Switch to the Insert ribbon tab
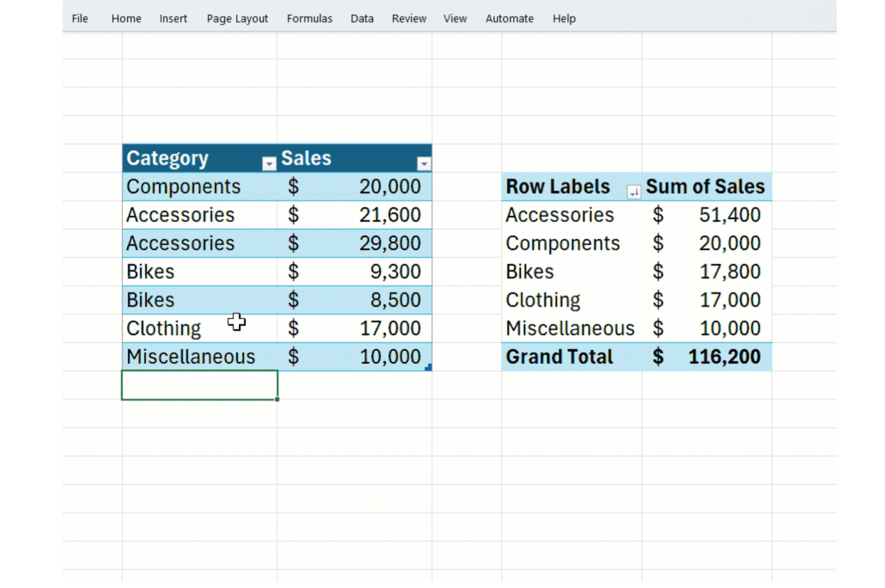 click(173, 18)
